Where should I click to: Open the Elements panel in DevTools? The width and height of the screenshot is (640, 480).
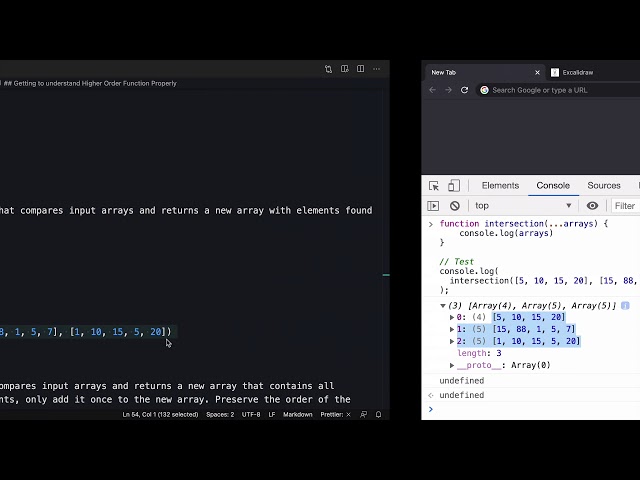tap(500, 186)
